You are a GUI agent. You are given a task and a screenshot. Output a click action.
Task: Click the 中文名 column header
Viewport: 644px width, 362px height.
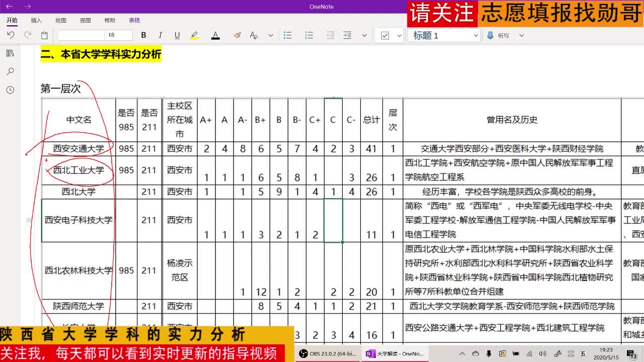(78, 120)
